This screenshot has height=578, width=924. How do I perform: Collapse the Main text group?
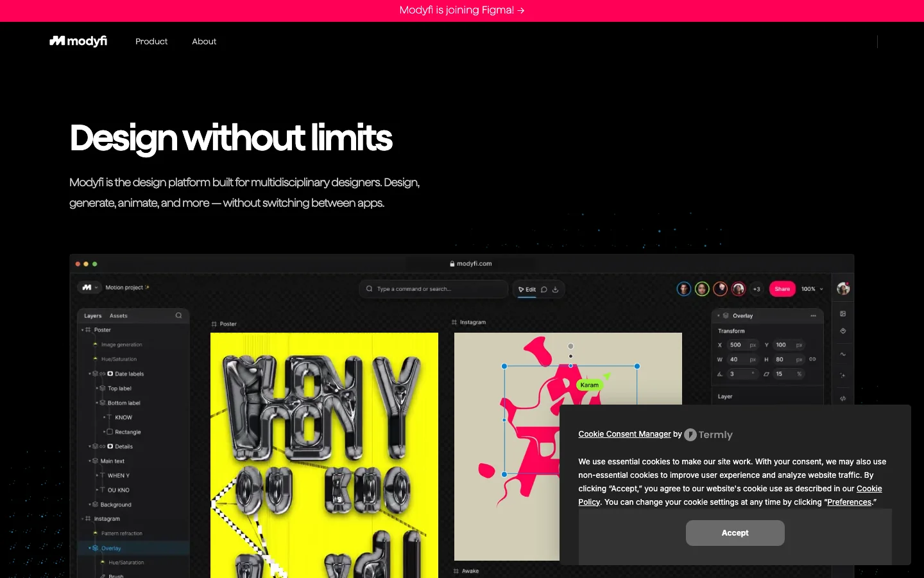tap(90, 461)
